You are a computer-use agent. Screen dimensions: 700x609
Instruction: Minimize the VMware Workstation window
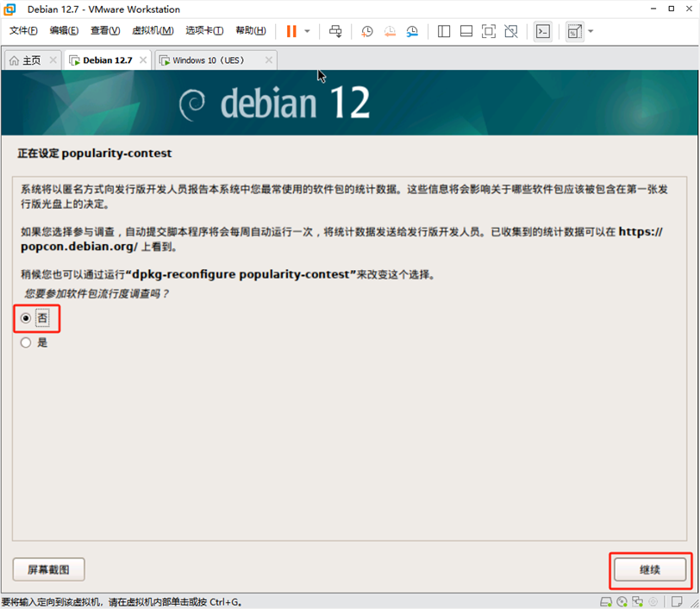[653, 9]
